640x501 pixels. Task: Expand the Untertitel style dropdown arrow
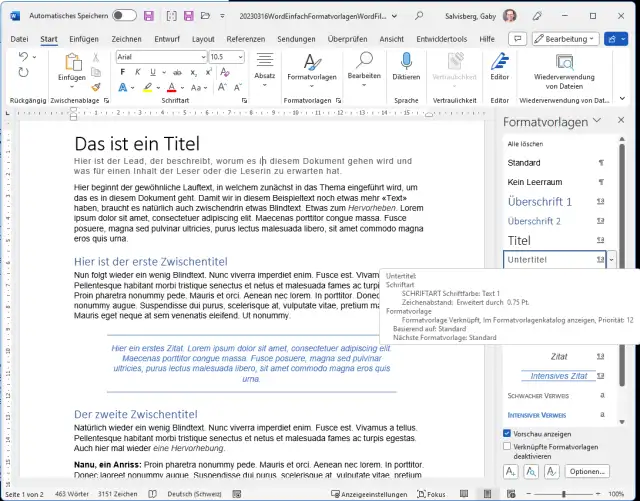coord(611,259)
